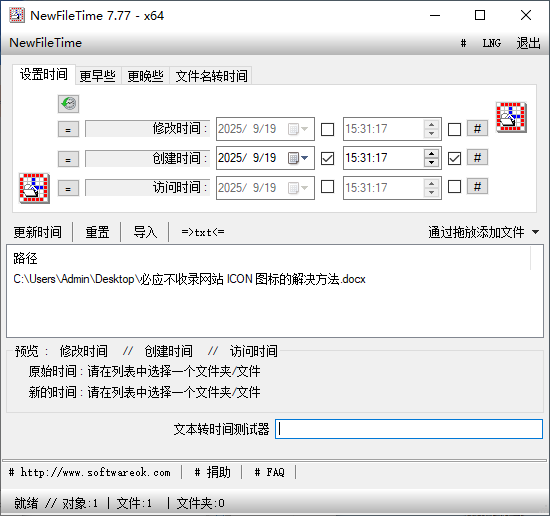The height and width of the screenshot is (516, 550).
Task: Enable the 访问时间 time checkbox
Action: pos(454,187)
